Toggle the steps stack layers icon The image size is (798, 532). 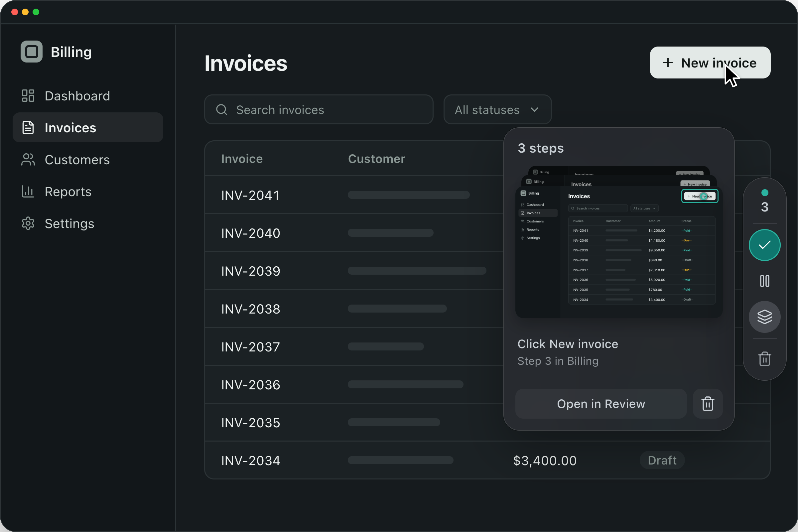click(x=764, y=317)
